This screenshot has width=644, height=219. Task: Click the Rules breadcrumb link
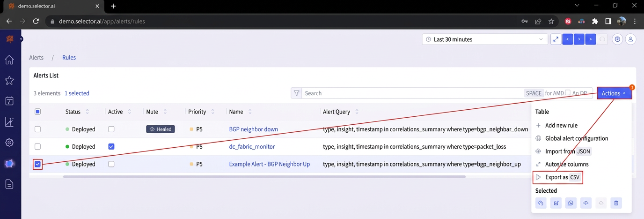(x=69, y=58)
